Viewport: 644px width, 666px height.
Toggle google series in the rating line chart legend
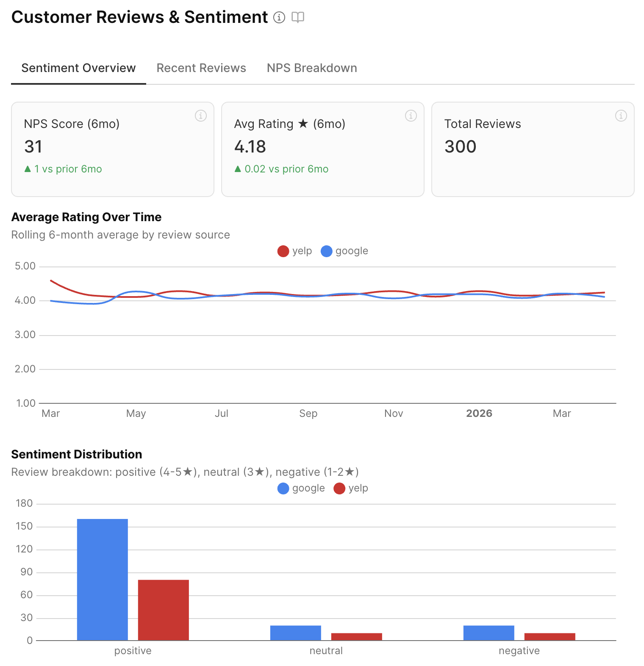click(x=344, y=251)
